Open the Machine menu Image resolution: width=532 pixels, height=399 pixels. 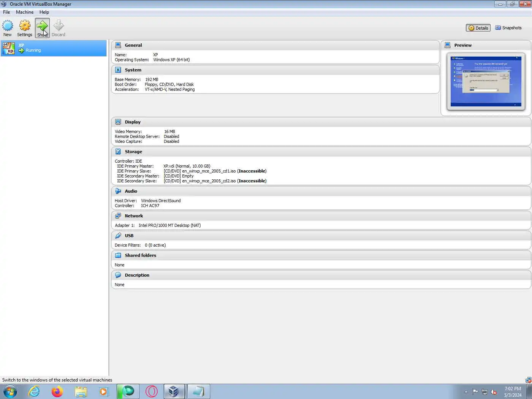coord(25,12)
